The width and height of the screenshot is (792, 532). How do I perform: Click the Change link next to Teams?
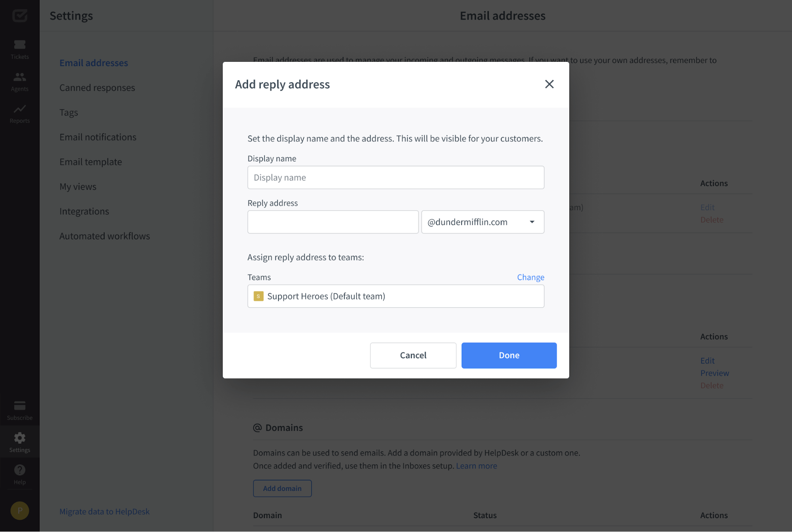point(530,277)
